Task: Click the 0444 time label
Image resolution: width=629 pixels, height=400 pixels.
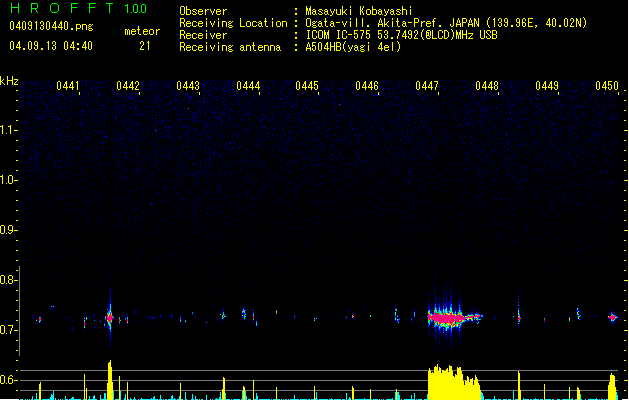Action: pos(248,87)
